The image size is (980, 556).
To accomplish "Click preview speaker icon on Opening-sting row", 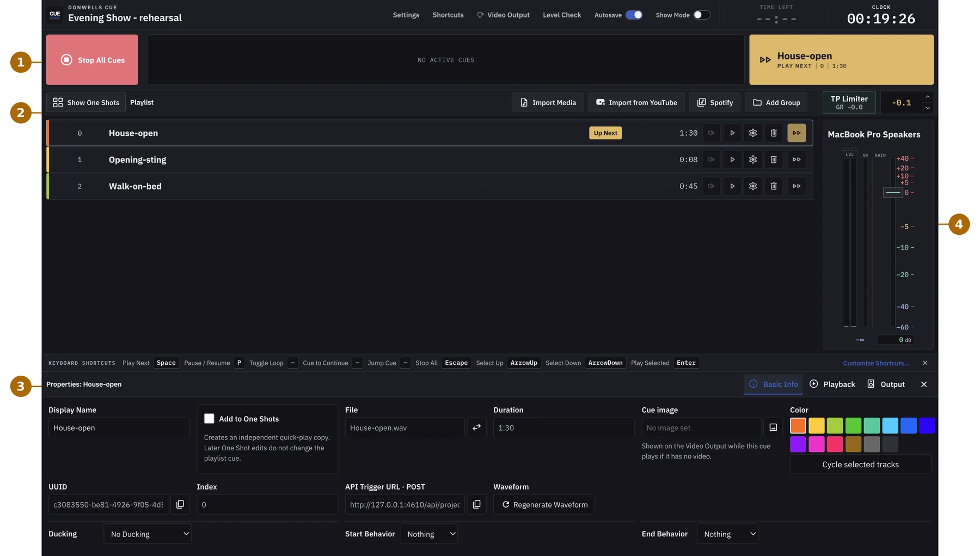I will coord(711,160).
